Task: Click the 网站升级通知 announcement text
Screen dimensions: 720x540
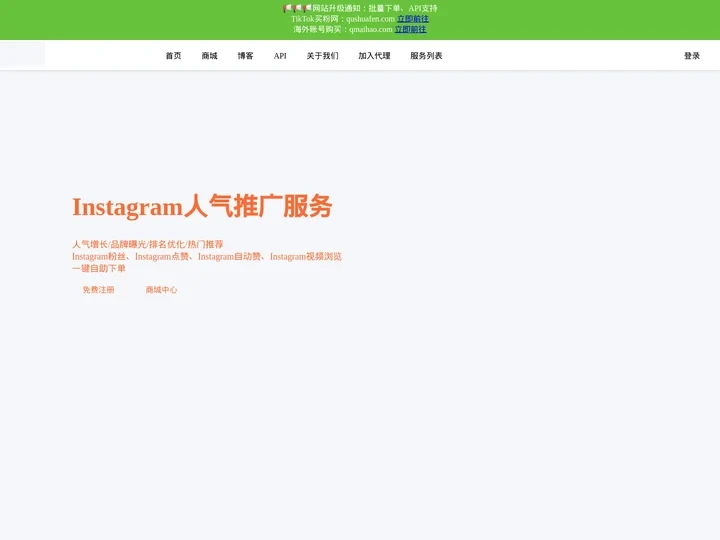Action: click(x=375, y=8)
